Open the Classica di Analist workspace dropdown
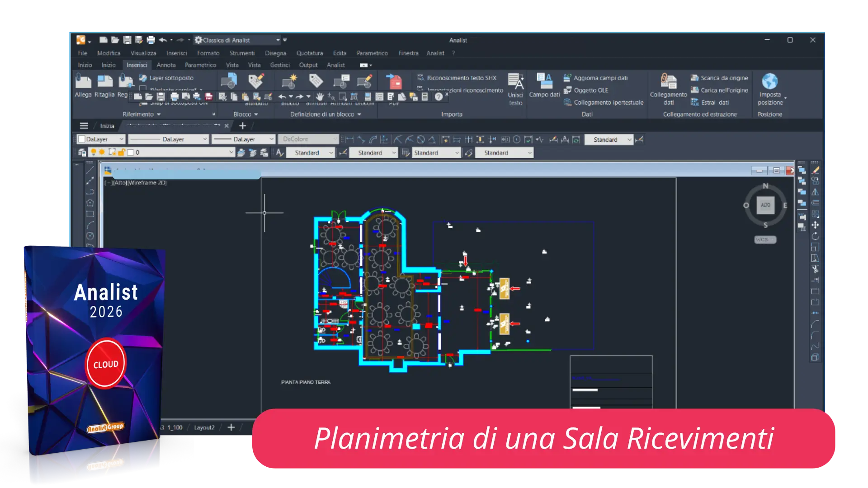The height and width of the screenshot is (488, 868). click(278, 40)
